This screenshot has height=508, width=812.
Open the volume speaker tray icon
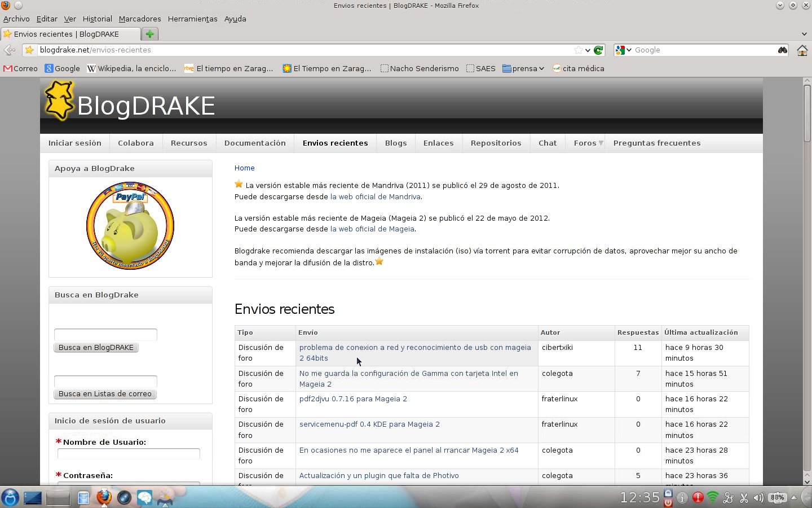[758, 498]
